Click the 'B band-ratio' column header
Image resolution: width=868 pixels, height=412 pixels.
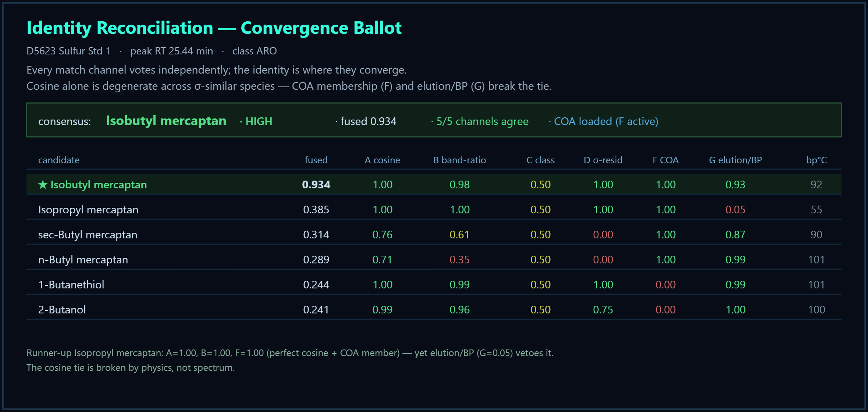click(x=460, y=160)
